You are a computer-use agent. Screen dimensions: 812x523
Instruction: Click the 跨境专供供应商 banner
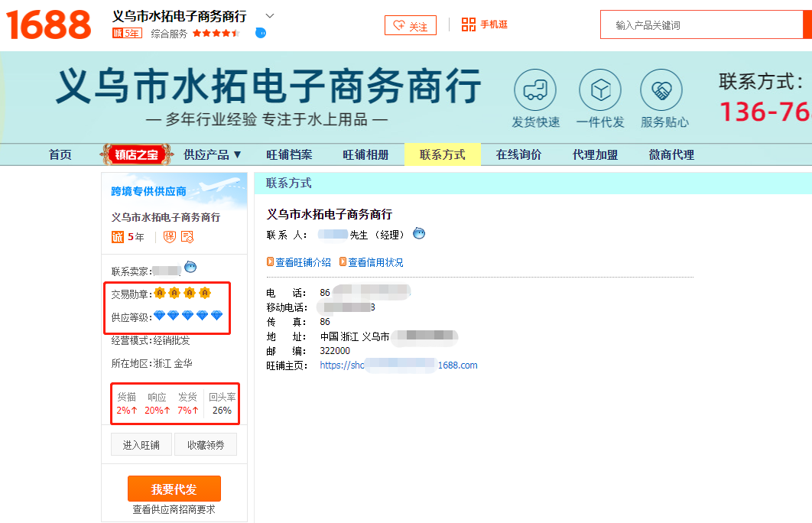tap(174, 190)
